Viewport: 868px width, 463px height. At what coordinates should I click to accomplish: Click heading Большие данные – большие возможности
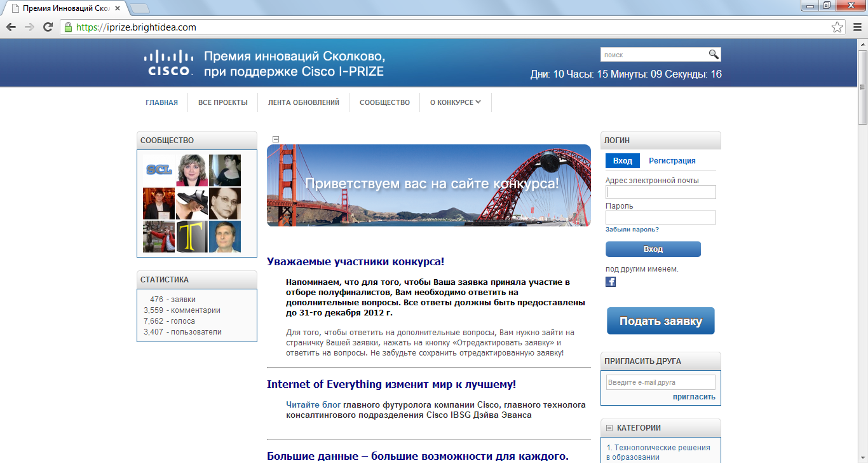(417, 457)
